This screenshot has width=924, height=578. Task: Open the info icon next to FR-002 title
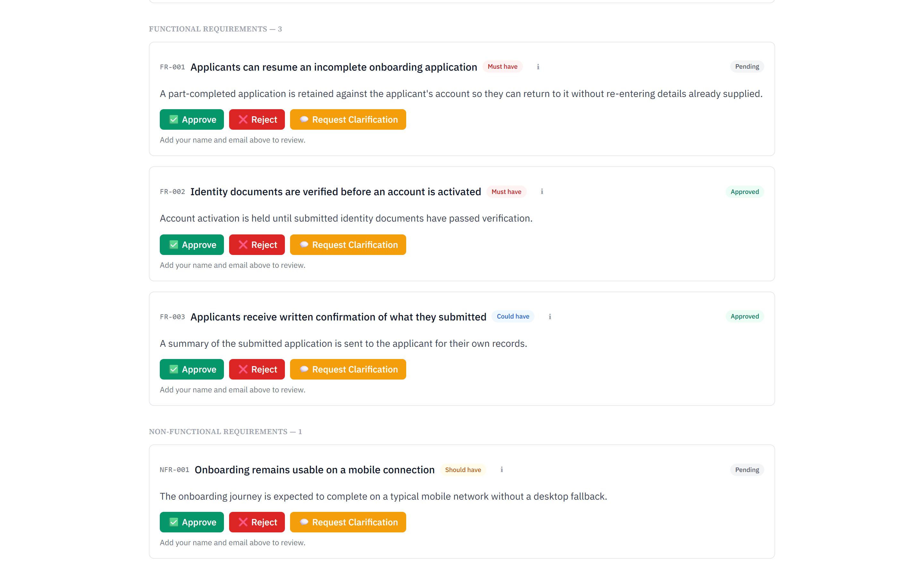tap(542, 191)
